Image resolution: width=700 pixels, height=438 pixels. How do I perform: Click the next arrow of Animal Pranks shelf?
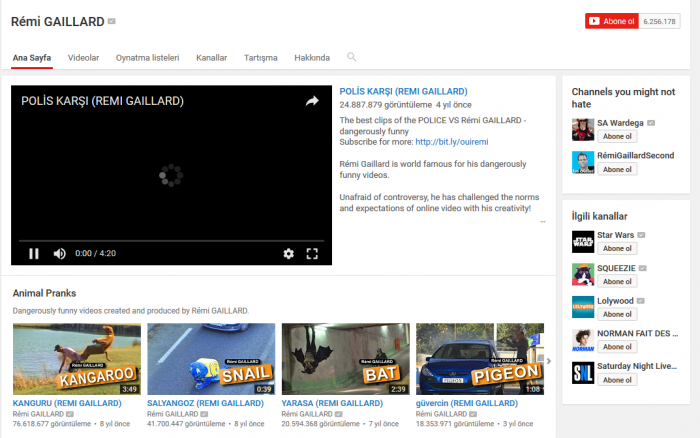(x=549, y=361)
